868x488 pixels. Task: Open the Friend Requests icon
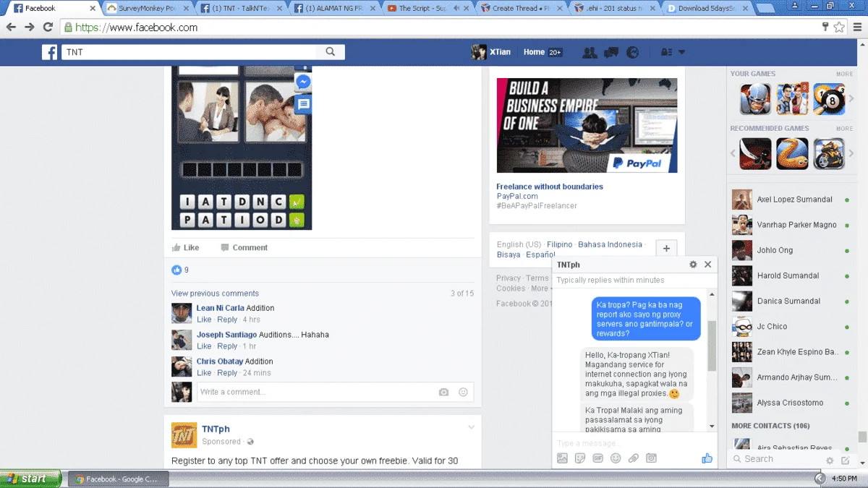click(x=590, y=52)
